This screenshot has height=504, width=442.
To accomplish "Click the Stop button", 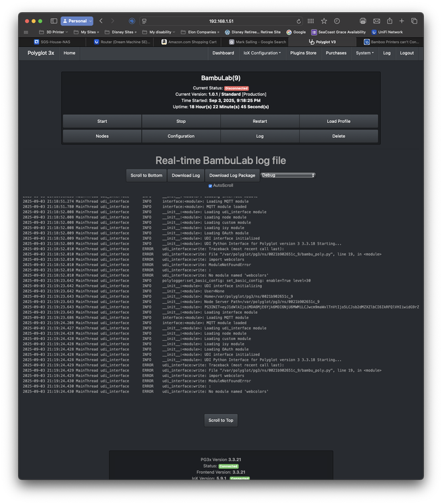I will coord(181,121).
